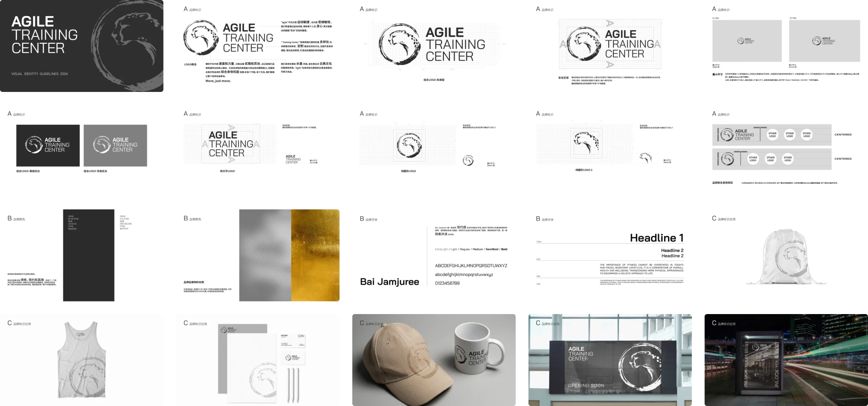
Task: Click the leopard emblem on the black reversed logo
Action: (34, 145)
